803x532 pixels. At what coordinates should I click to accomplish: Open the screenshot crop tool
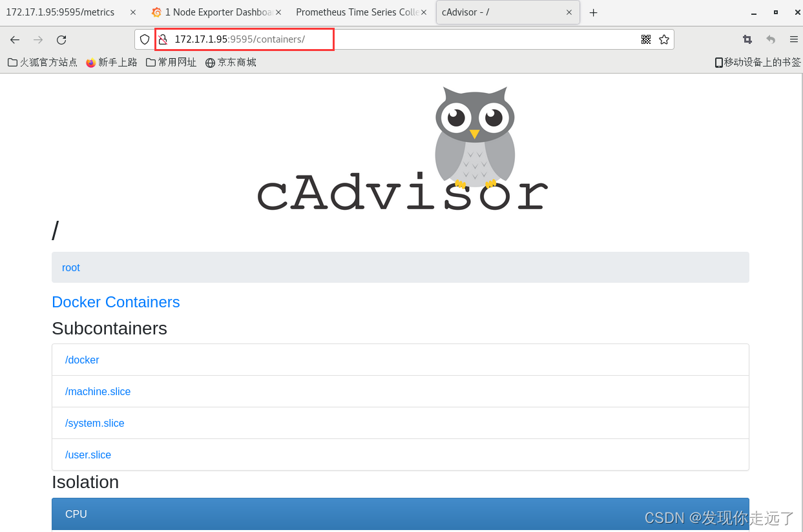tap(747, 39)
